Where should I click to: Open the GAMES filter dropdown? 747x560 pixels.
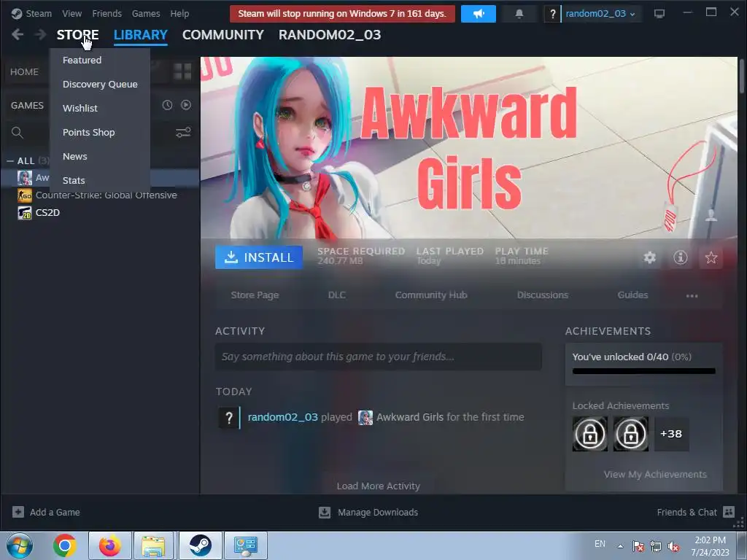click(27, 105)
